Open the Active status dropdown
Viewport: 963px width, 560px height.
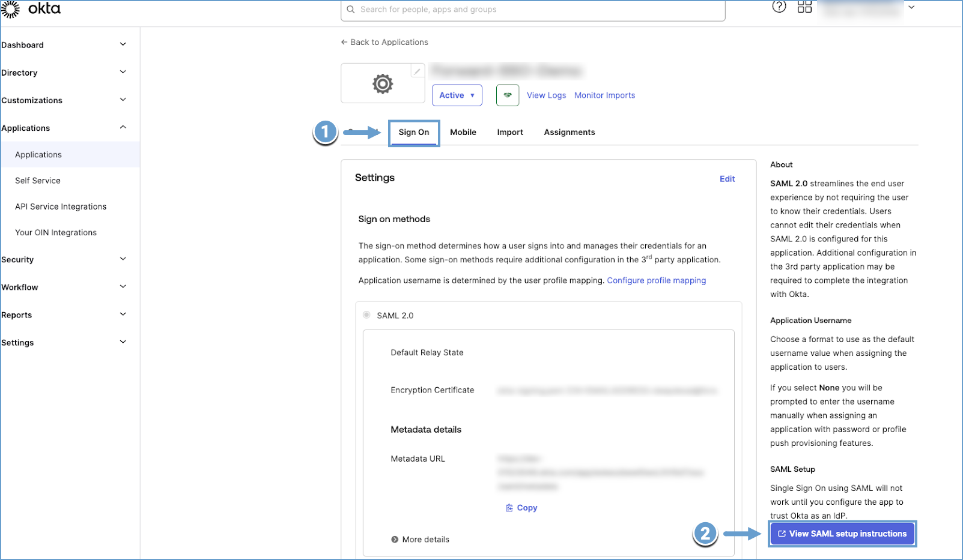[x=457, y=95]
